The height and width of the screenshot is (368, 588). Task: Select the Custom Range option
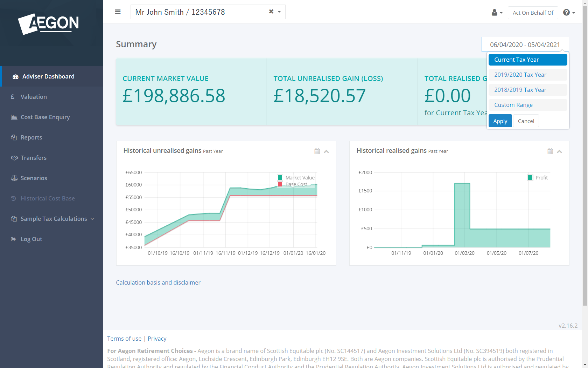528,105
